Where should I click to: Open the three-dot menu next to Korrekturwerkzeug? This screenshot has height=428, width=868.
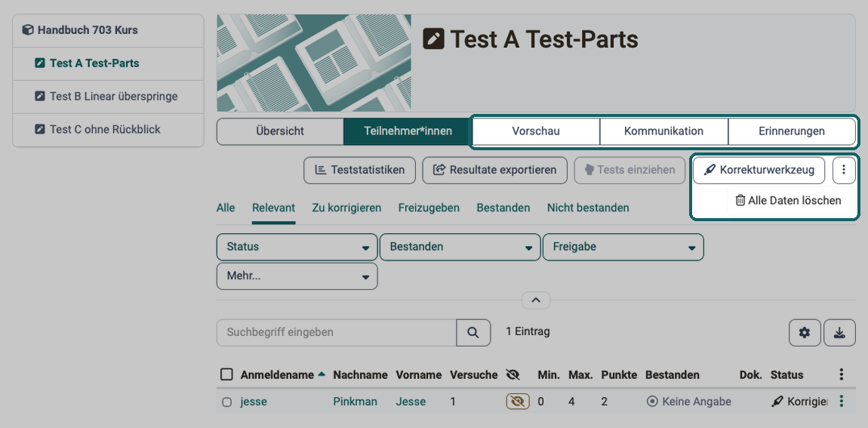tap(844, 170)
